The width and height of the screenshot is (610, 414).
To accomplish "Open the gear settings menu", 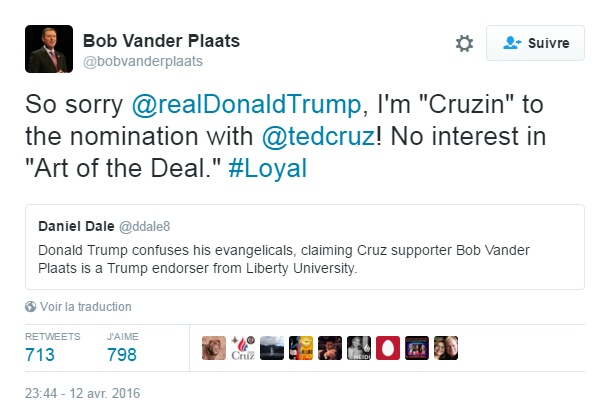I will pyautogui.click(x=464, y=44).
